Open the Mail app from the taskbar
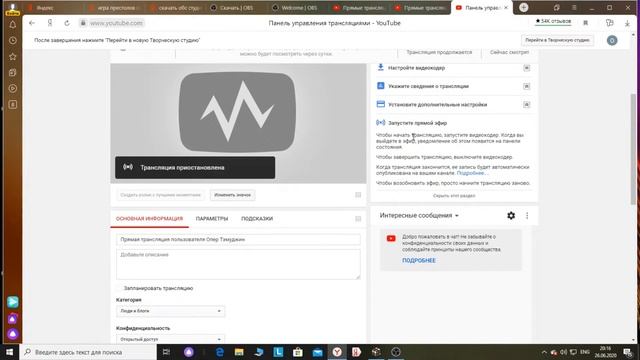The width and height of the screenshot is (640, 360). (x=318, y=352)
